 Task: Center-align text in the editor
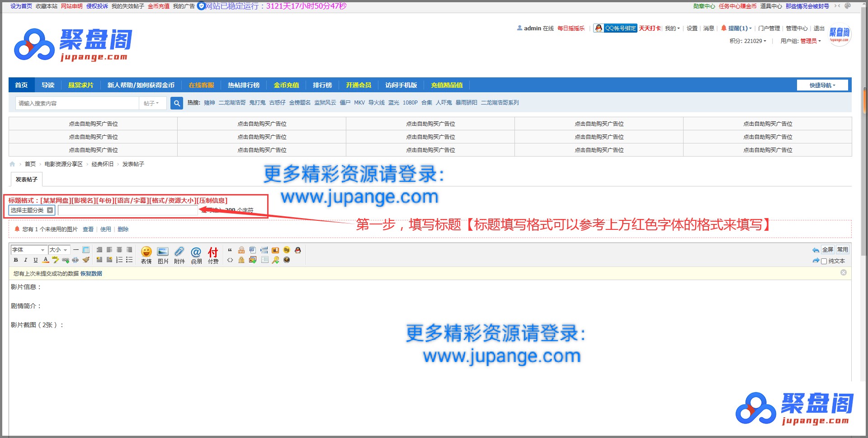119,250
